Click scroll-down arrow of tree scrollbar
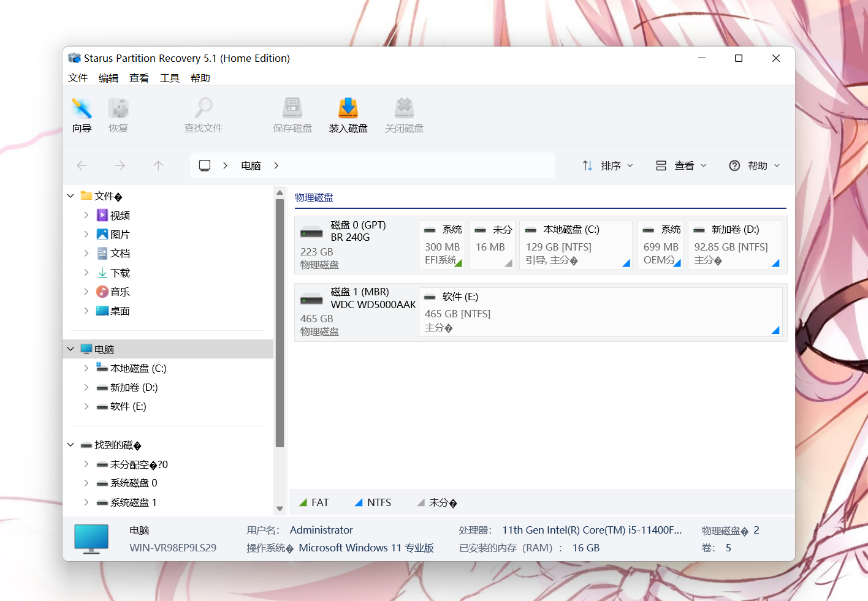This screenshot has height=601, width=868. tap(280, 508)
